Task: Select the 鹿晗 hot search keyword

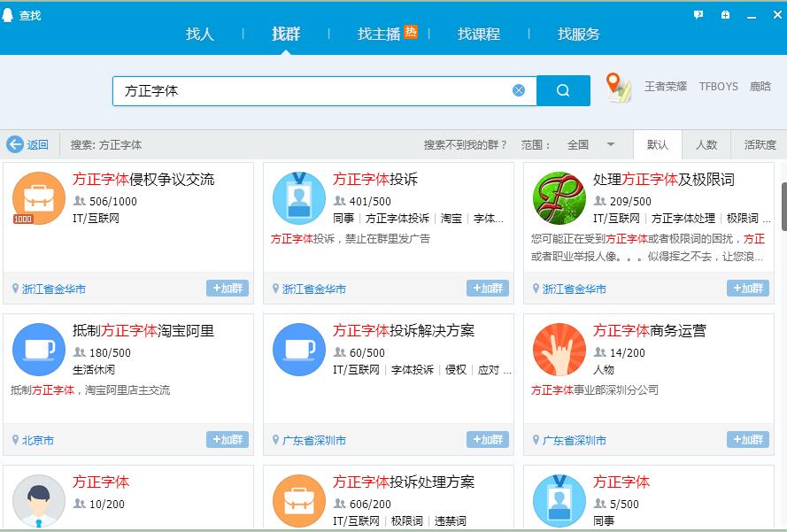Action: (760, 87)
